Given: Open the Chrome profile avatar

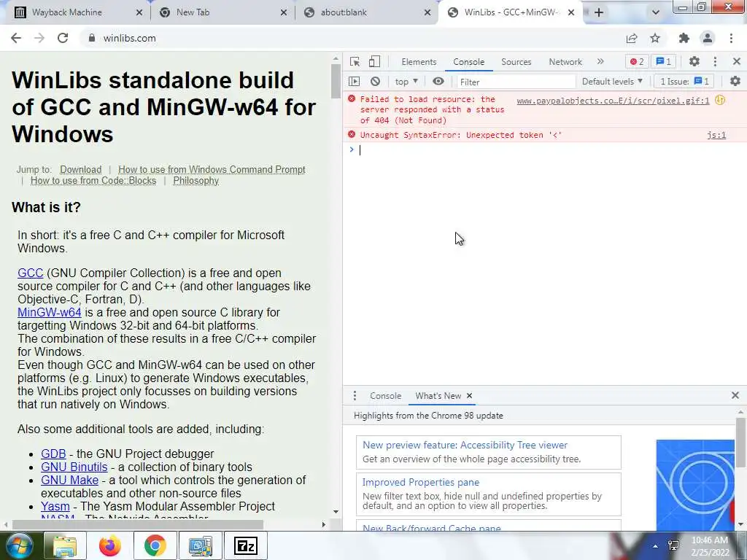Looking at the screenshot, I should 708,38.
